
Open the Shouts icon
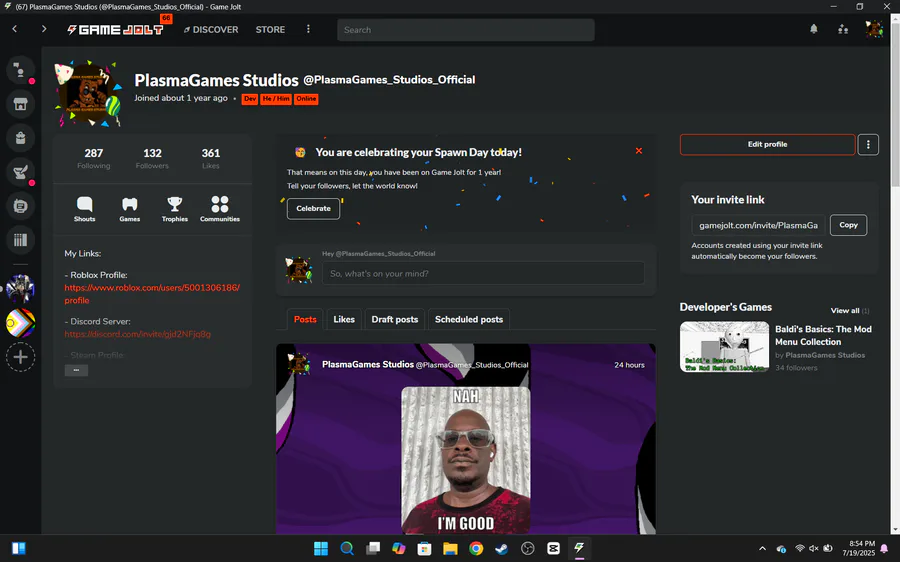(x=84, y=209)
